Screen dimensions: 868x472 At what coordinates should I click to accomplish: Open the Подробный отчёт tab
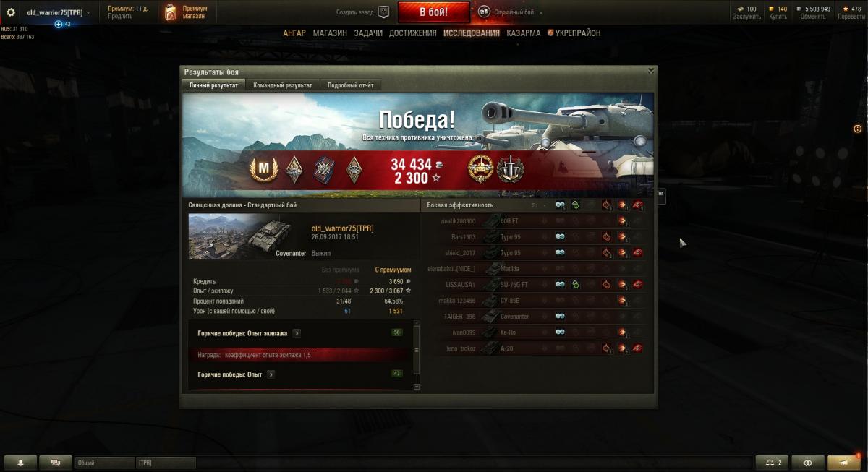point(350,85)
